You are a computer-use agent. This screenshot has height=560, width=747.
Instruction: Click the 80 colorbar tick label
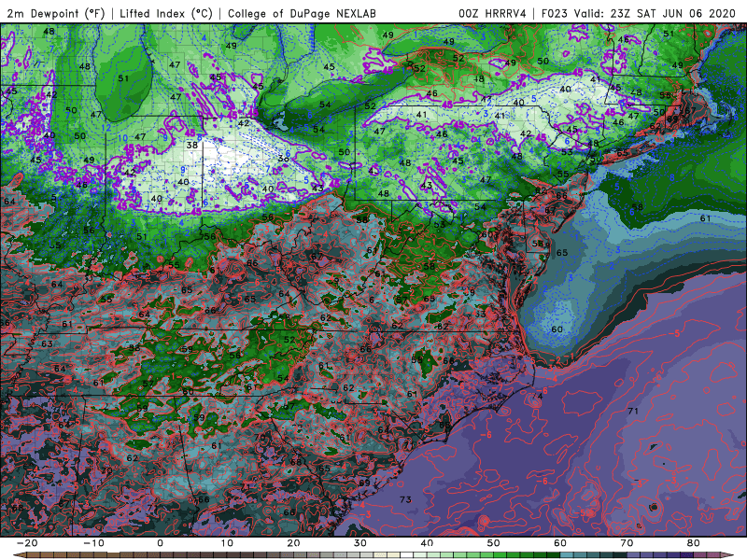coord(694,543)
